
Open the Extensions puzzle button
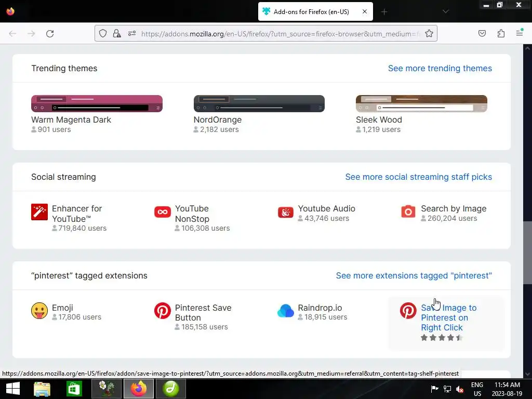[x=501, y=33]
